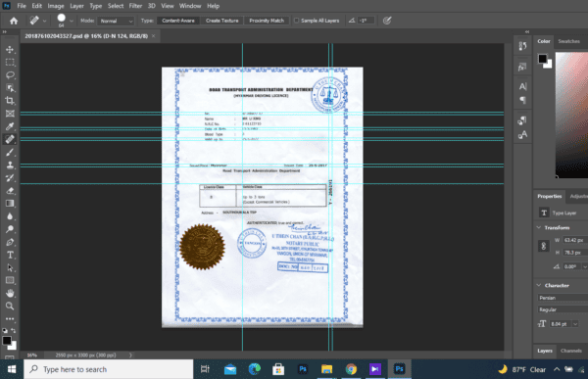Select the Object Selection tool

(x=10, y=88)
